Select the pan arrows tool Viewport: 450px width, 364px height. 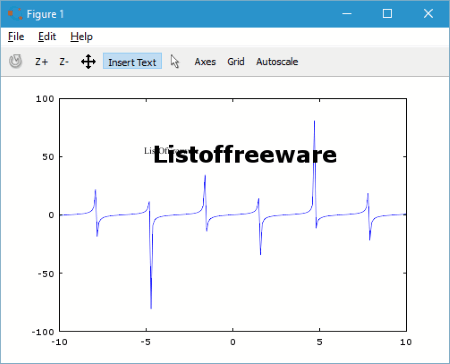point(88,62)
